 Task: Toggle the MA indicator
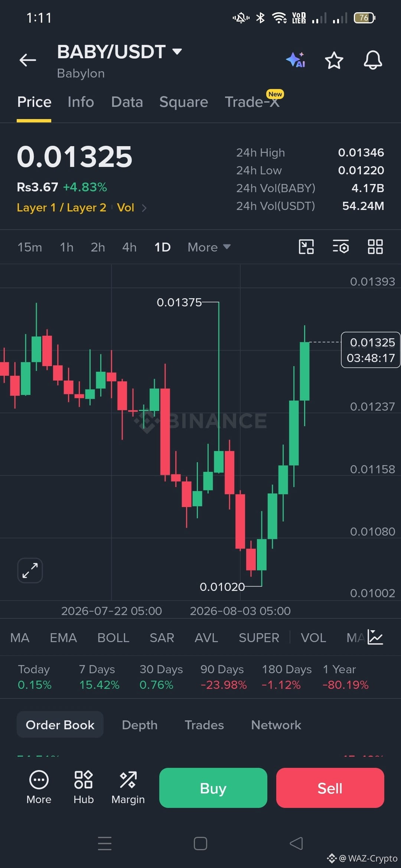(x=20, y=638)
